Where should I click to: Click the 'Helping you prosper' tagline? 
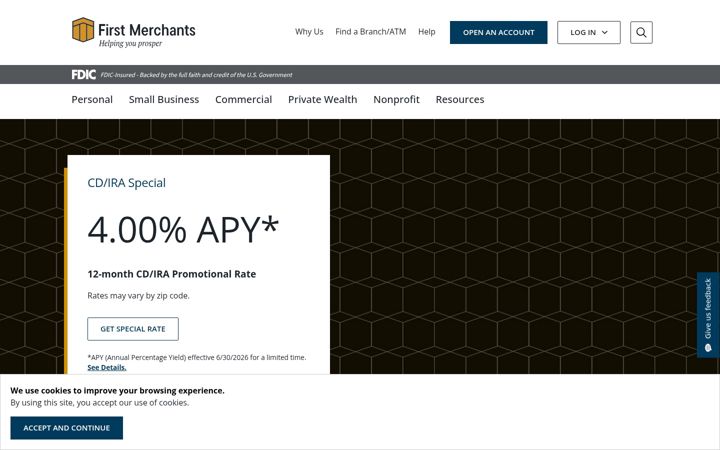point(130,44)
